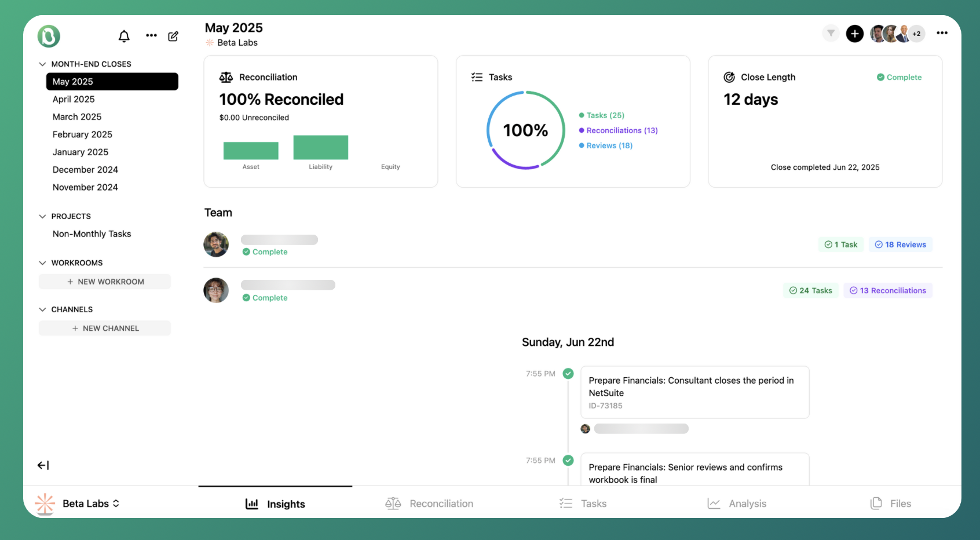
Task: Open January 2025 close
Action: click(x=81, y=152)
